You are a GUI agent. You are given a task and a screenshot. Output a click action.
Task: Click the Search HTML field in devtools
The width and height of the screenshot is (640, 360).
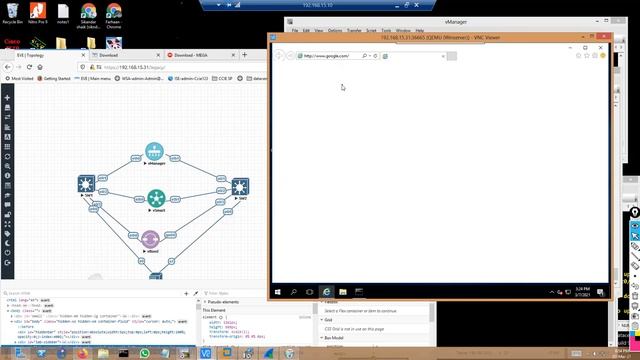click(x=92, y=293)
